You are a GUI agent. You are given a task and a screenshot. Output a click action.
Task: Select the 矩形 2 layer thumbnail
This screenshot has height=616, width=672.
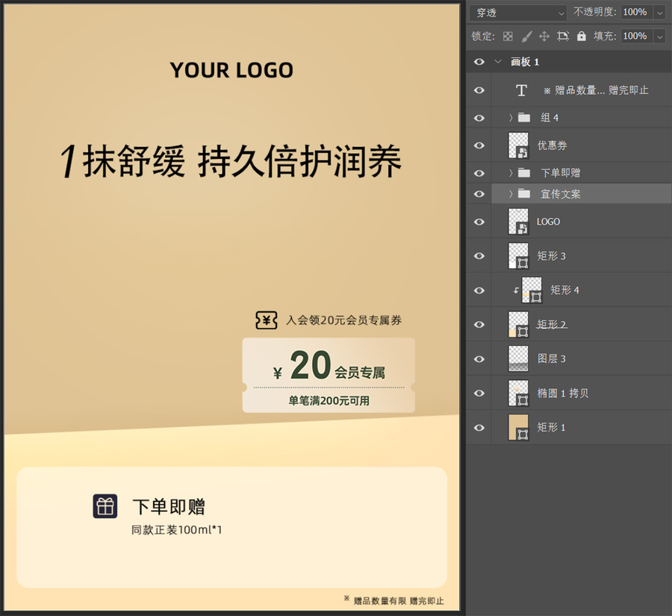(x=518, y=325)
